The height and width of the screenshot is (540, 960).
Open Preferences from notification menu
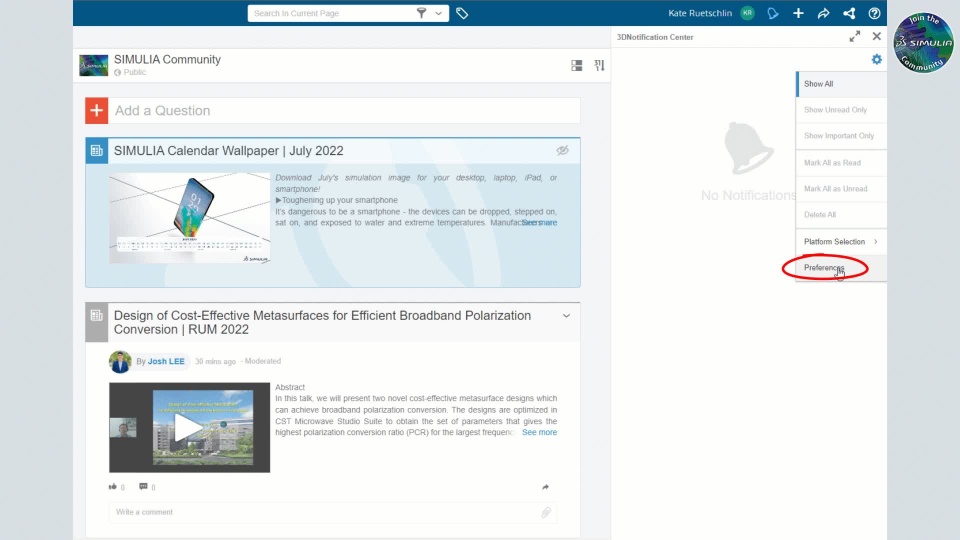pos(841,268)
